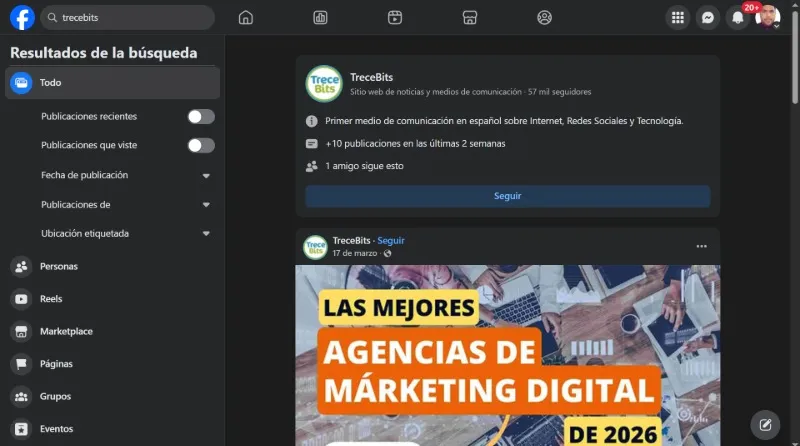Viewport: 800px width, 446px height.
Task: Click the friends icon beside '1 amigo'
Action: (x=311, y=166)
